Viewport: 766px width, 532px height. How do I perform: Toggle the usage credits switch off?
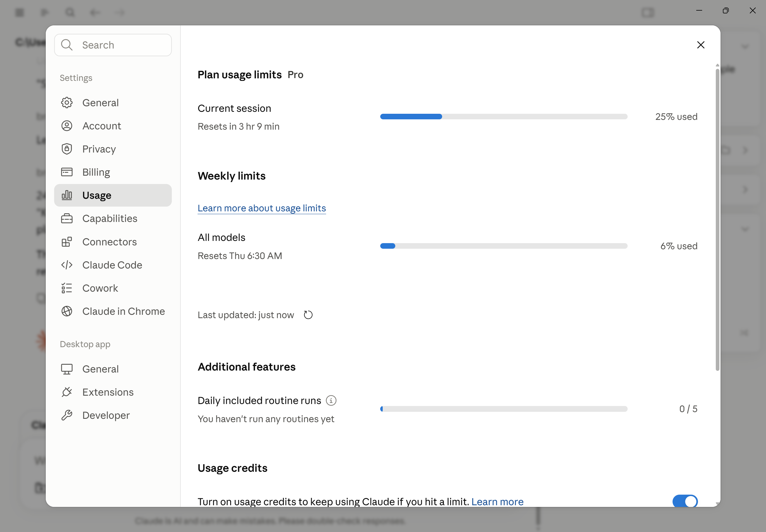pos(685,501)
